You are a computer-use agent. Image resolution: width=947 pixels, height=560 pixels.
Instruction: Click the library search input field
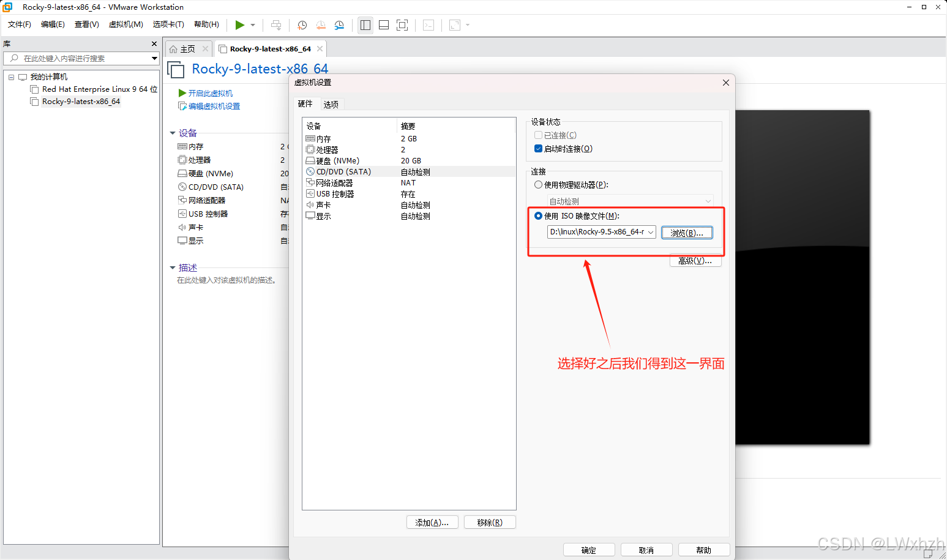(x=77, y=58)
